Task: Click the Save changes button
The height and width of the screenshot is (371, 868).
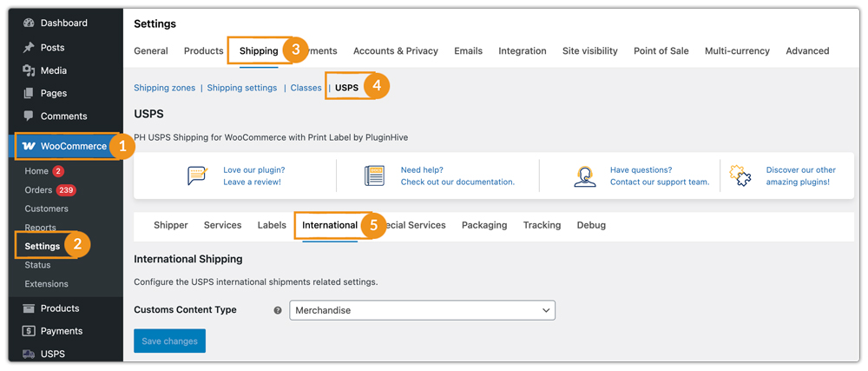Action: pyautogui.click(x=170, y=341)
